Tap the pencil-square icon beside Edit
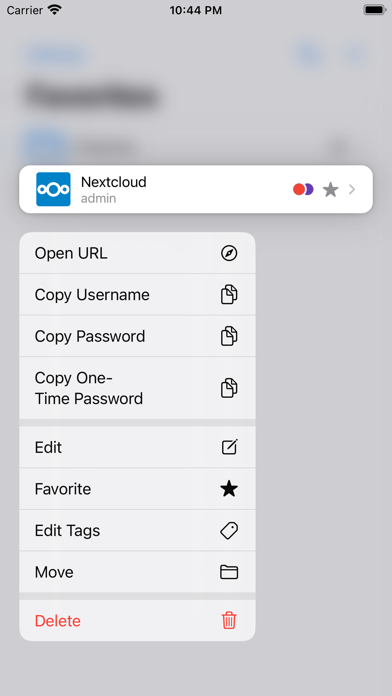 click(230, 447)
